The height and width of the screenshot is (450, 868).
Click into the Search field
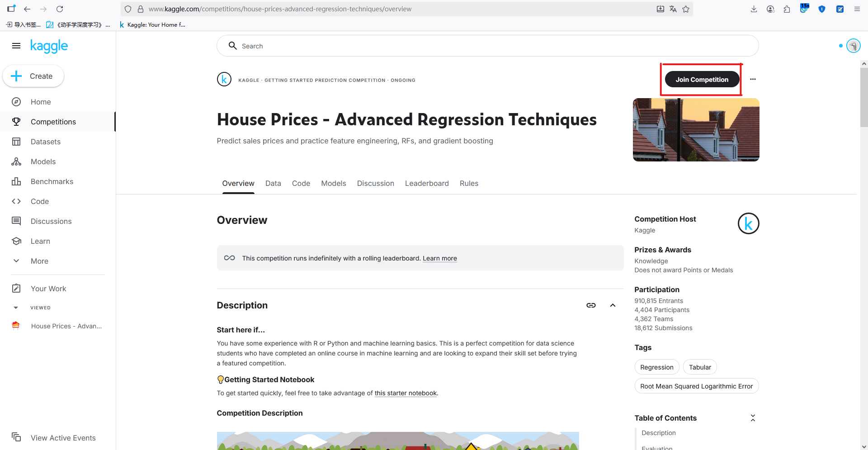click(x=487, y=46)
